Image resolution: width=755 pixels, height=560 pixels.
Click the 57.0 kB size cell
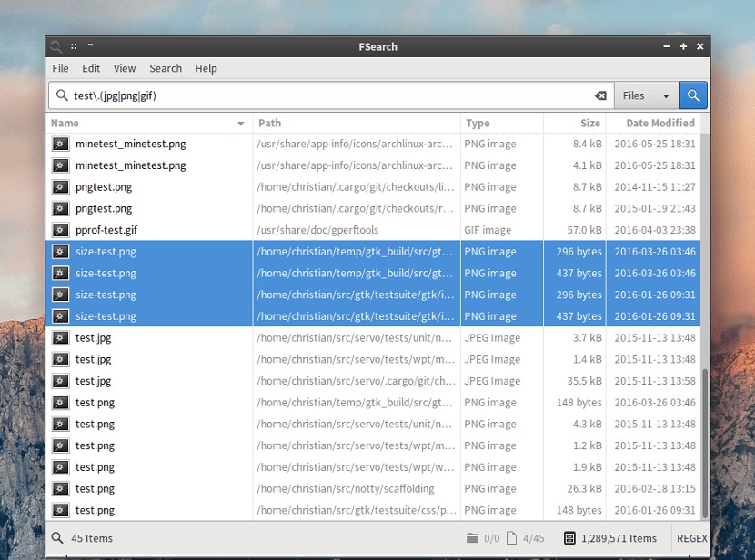click(x=584, y=230)
